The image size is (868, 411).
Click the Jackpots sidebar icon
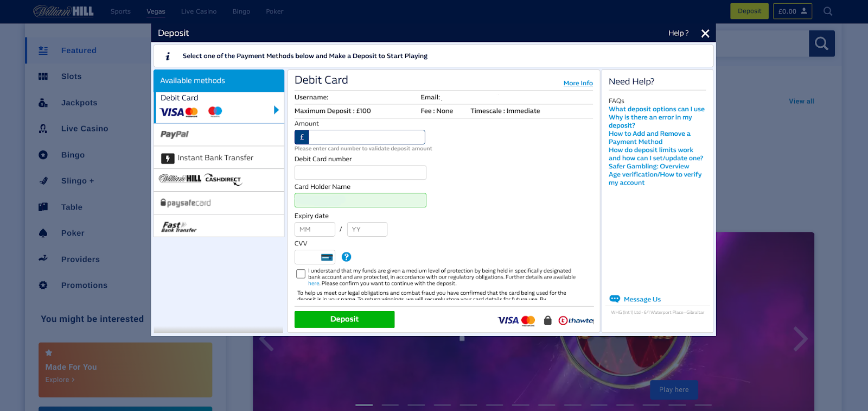click(x=43, y=103)
